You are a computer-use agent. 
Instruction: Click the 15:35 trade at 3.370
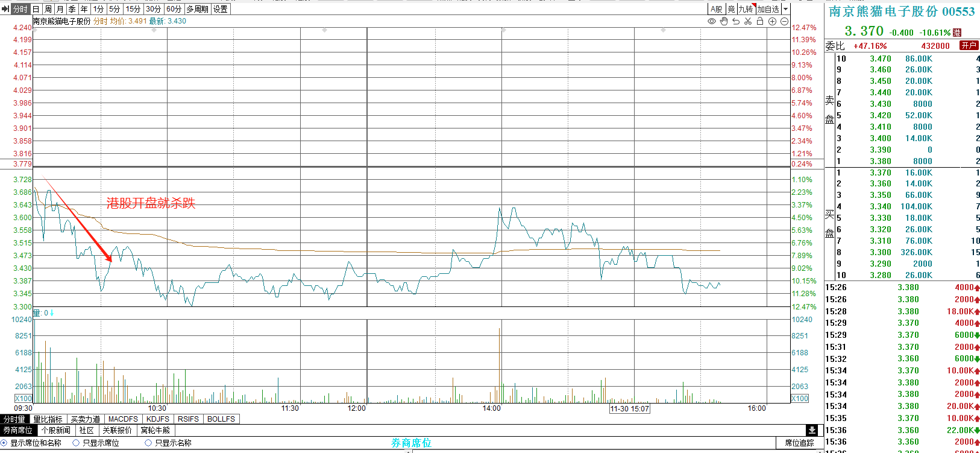click(x=902, y=418)
